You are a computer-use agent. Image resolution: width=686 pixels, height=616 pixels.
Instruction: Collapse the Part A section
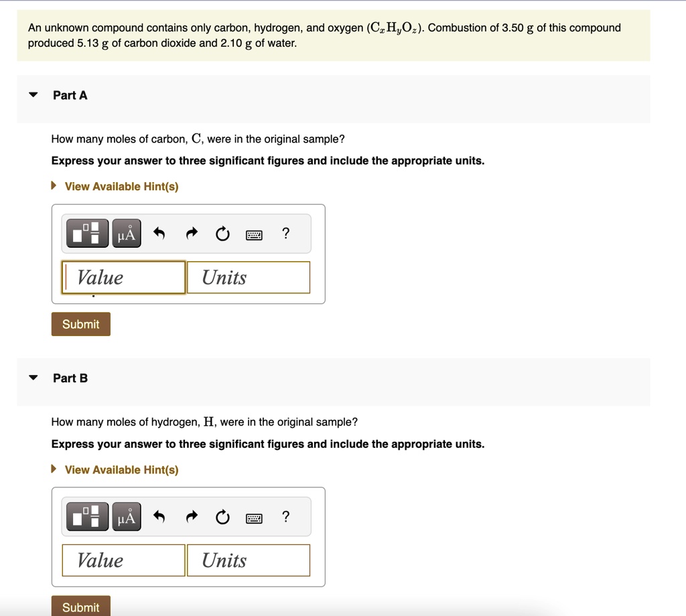(33, 95)
